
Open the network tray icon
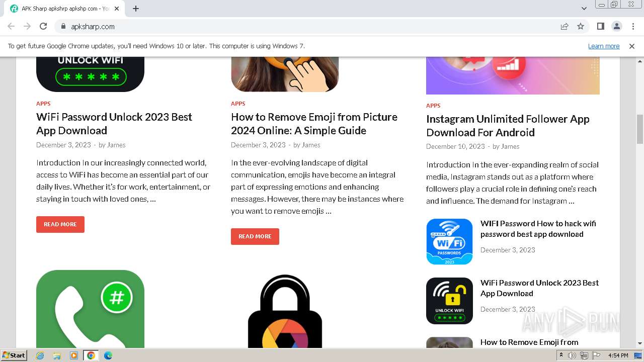(584, 355)
